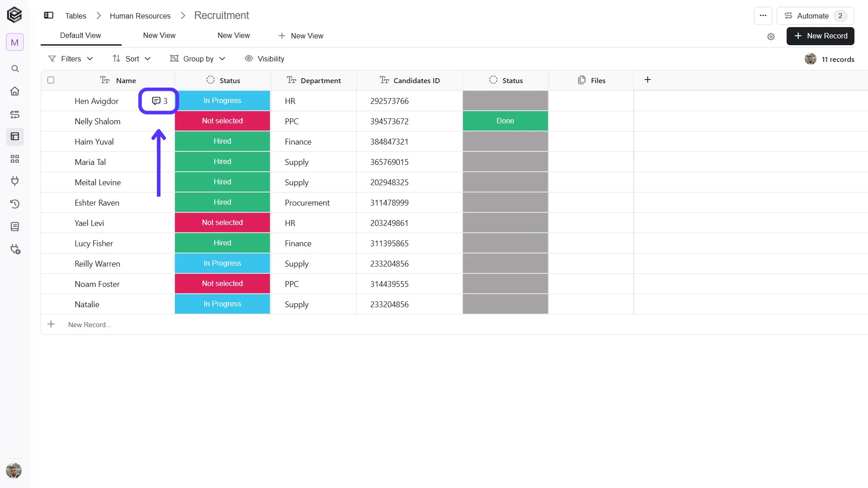Image resolution: width=868 pixels, height=488 pixels.
Task: Toggle the sidebar panel icon beside Tables
Action: (x=49, y=15)
